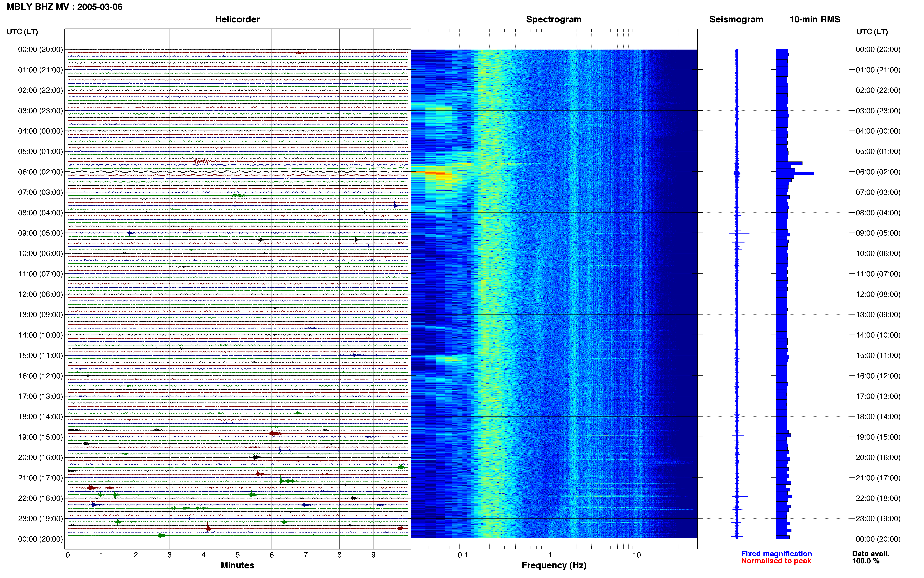Click the '0' tick label on the Minutes axis
Screen dimensions: 924x578
pos(68,555)
